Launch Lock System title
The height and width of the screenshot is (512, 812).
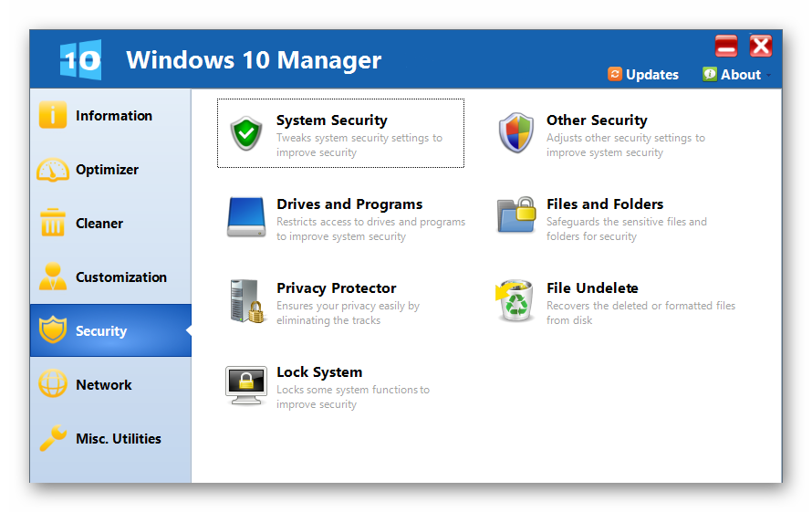tap(319, 372)
